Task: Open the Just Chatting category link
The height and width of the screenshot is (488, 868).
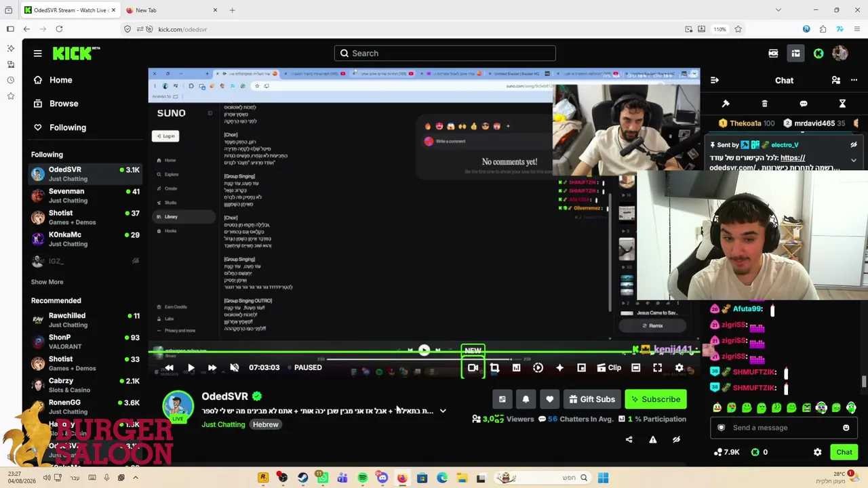Action: (x=223, y=424)
